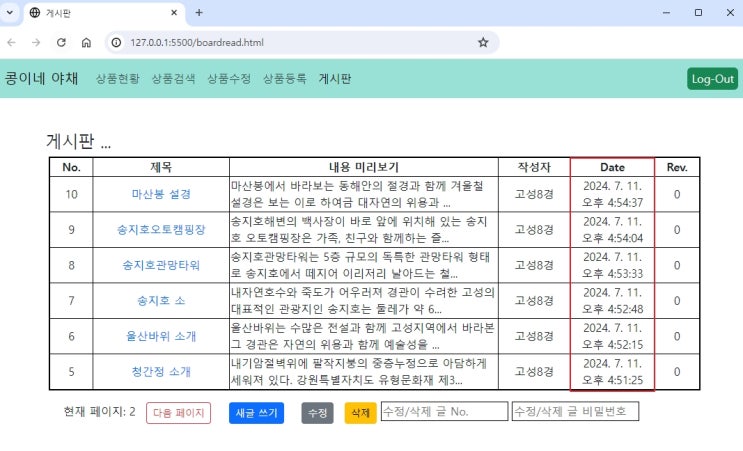The image size is (743, 451).
Task: Select the 게시판 browser tab
Action: click(103, 13)
